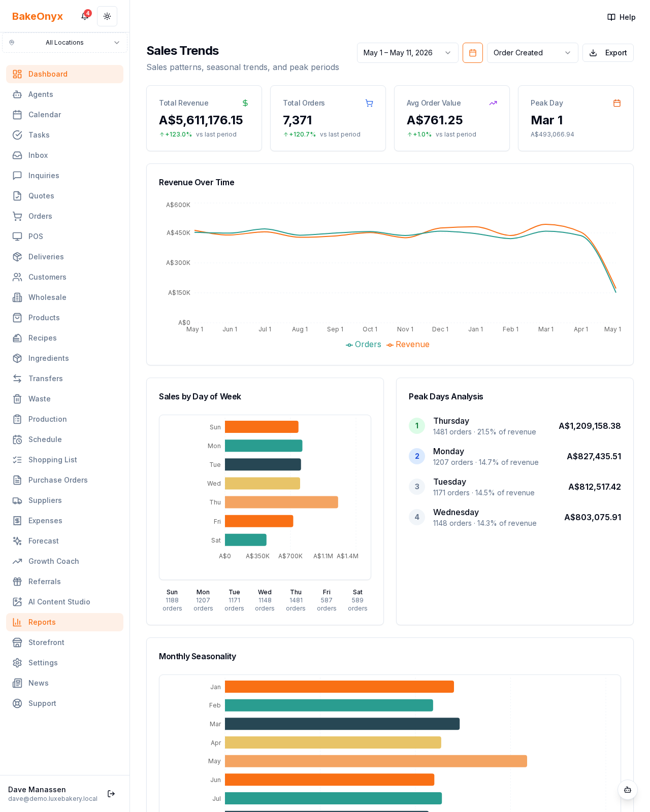Click the user name Dave Manassen
The image size is (650, 812).
[37, 790]
